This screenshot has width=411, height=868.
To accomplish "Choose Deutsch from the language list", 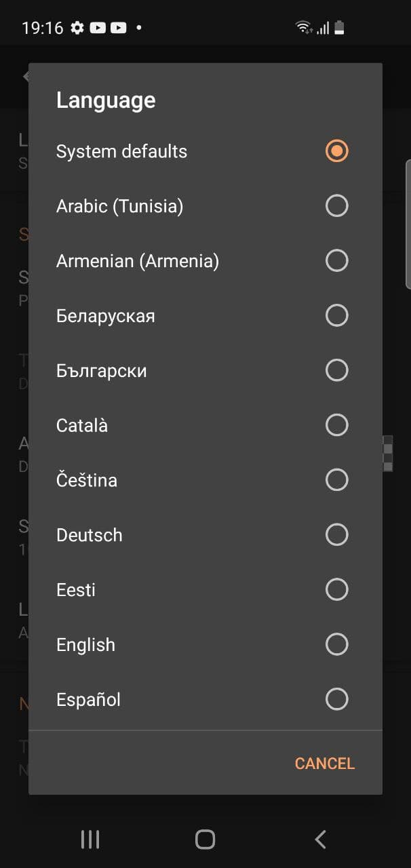I will (90, 535).
